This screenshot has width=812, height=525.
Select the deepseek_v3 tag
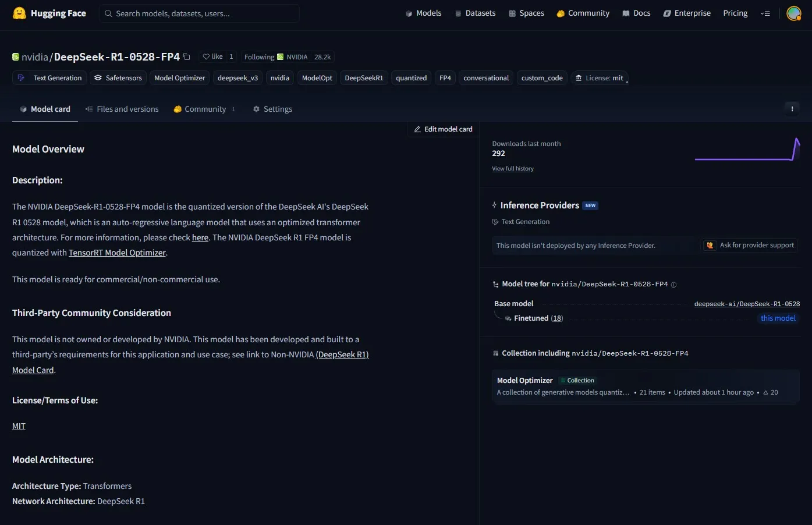point(237,78)
